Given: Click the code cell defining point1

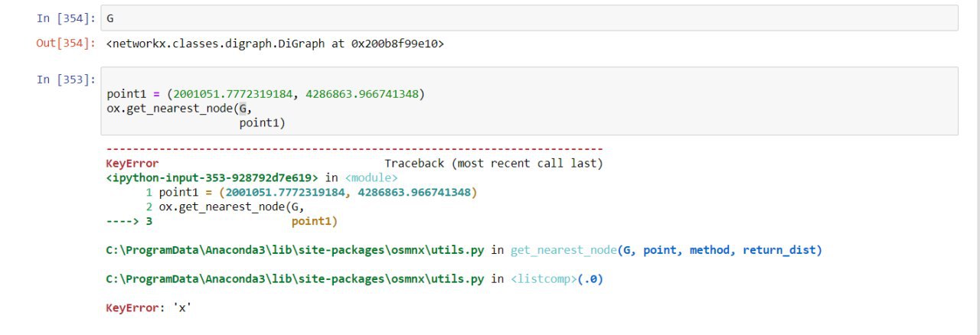Looking at the screenshot, I should (529, 101).
